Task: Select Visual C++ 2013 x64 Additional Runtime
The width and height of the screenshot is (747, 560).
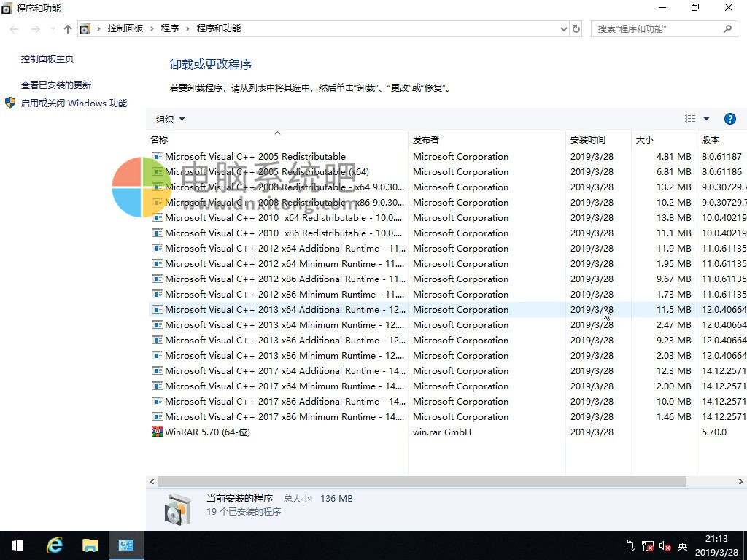Action: (448, 309)
